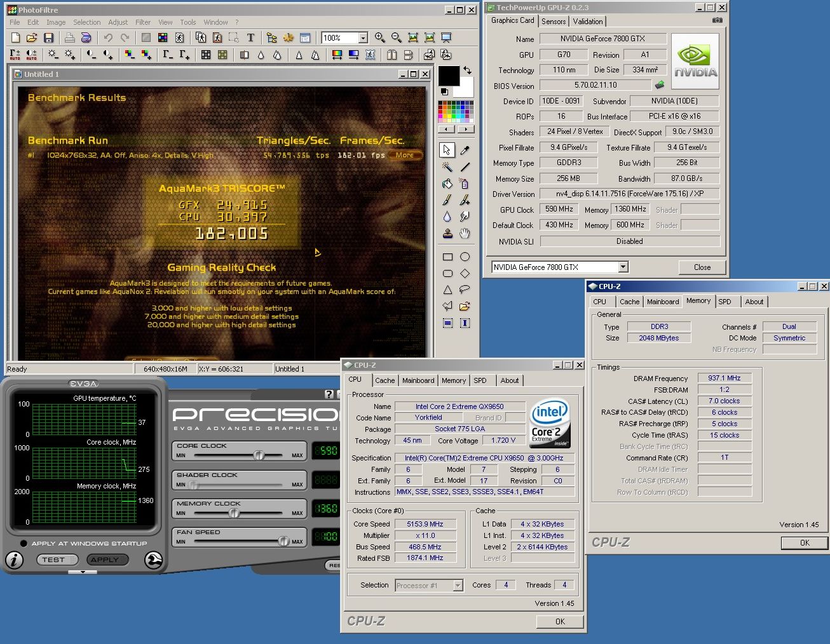Viewport: 830px width, 644px height.
Task: Open the Tools menu in PhotoFiltre
Action: coord(187,22)
